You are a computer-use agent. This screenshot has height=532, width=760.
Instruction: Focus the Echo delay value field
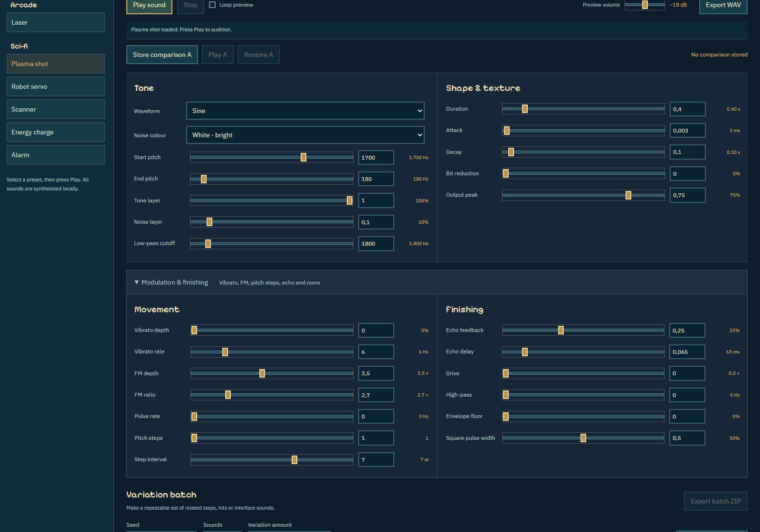point(687,352)
